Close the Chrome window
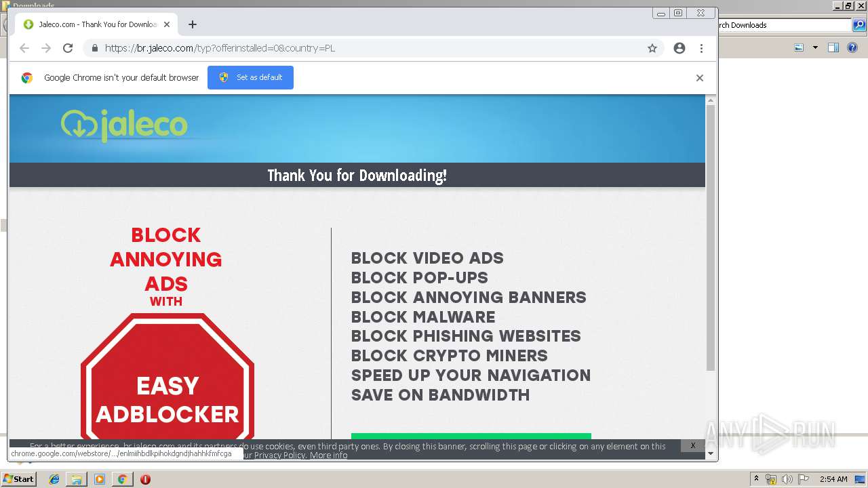 click(701, 13)
